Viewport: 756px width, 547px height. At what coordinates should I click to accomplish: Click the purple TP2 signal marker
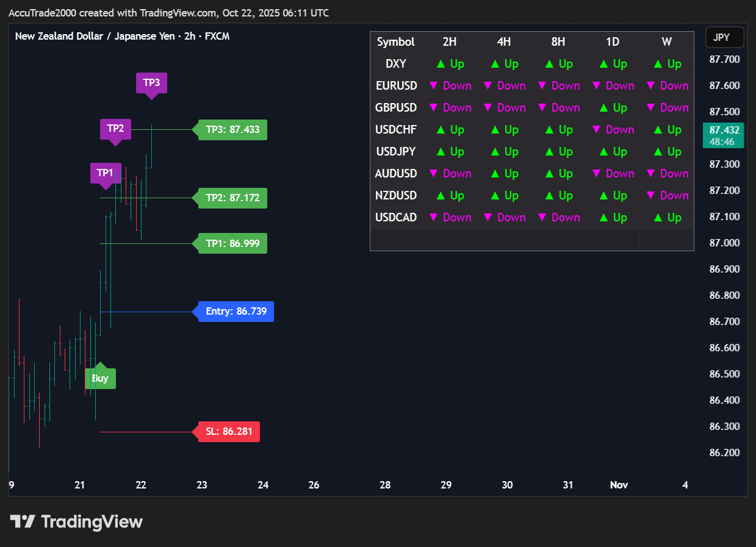tap(115, 129)
